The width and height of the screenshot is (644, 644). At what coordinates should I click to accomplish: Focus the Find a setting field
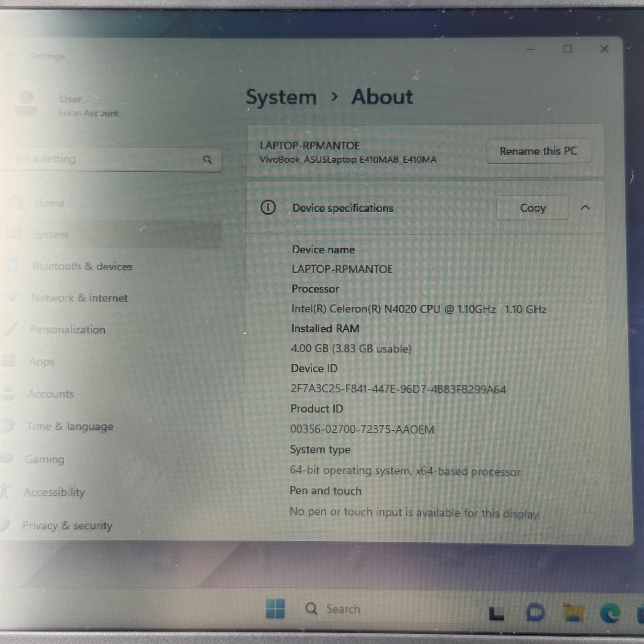point(103,159)
